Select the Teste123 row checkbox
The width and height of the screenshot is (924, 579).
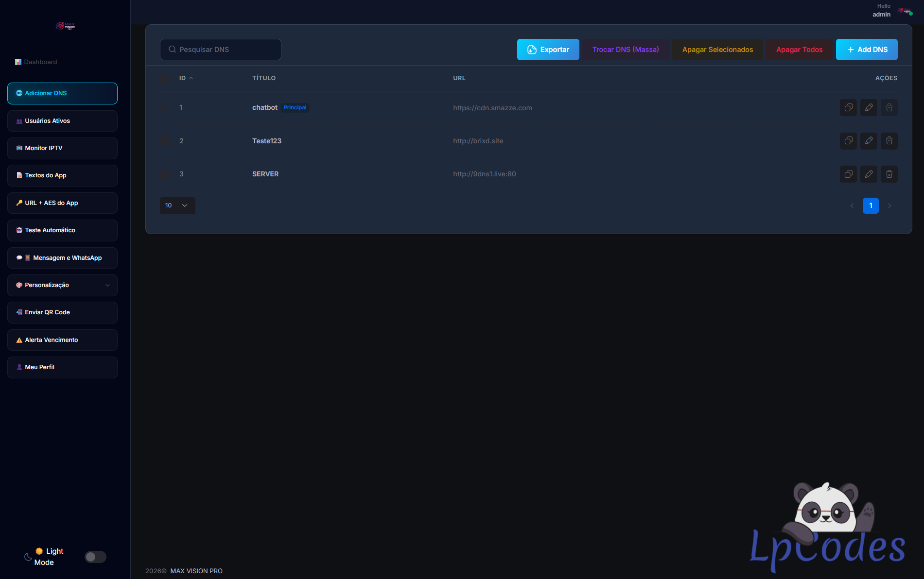point(165,141)
